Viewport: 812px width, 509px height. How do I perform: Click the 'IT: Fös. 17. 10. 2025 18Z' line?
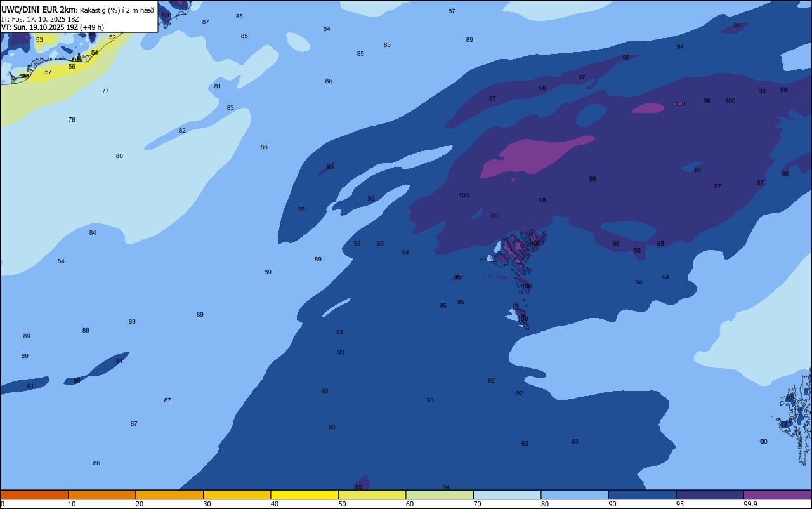click(40, 19)
